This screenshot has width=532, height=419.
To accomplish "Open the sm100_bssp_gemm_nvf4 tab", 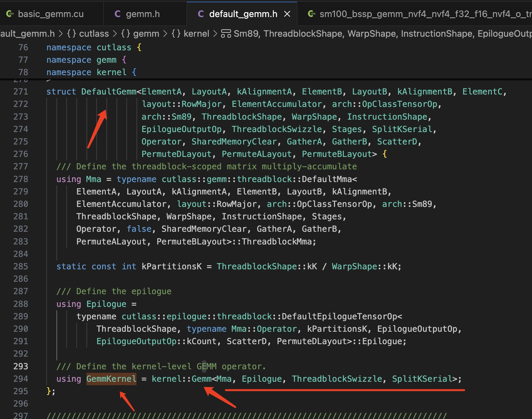I will [x=425, y=14].
